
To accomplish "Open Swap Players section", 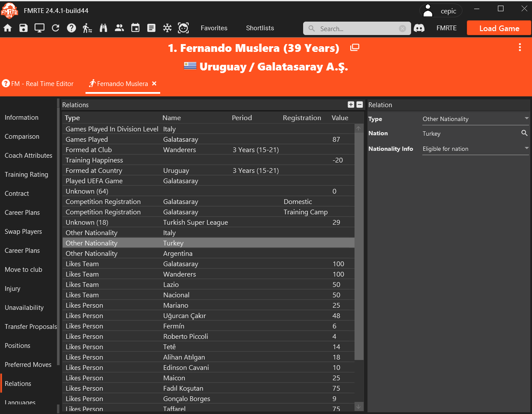I will [x=23, y=232].
